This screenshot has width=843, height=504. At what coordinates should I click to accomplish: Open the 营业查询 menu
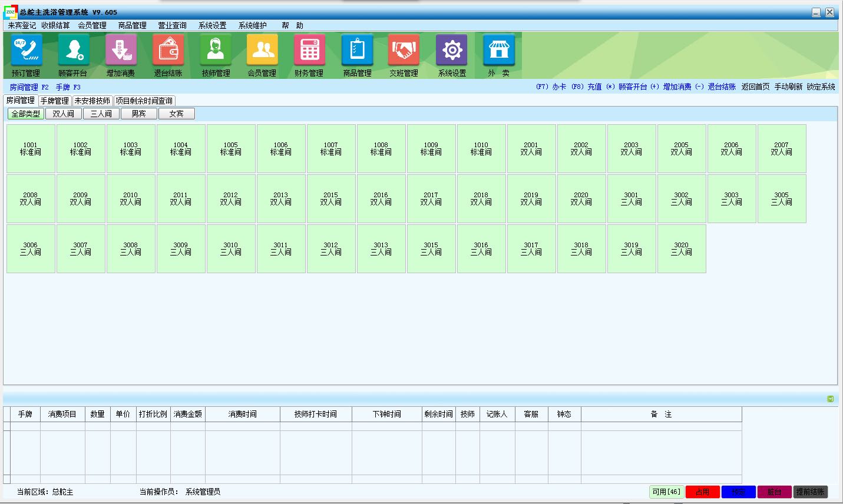pos(172,25)
